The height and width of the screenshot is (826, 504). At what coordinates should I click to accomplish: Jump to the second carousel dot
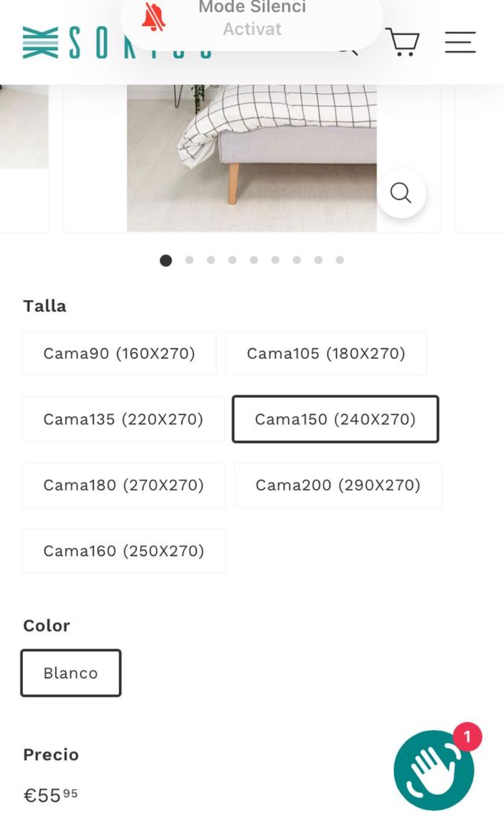(x=189, y=260)
